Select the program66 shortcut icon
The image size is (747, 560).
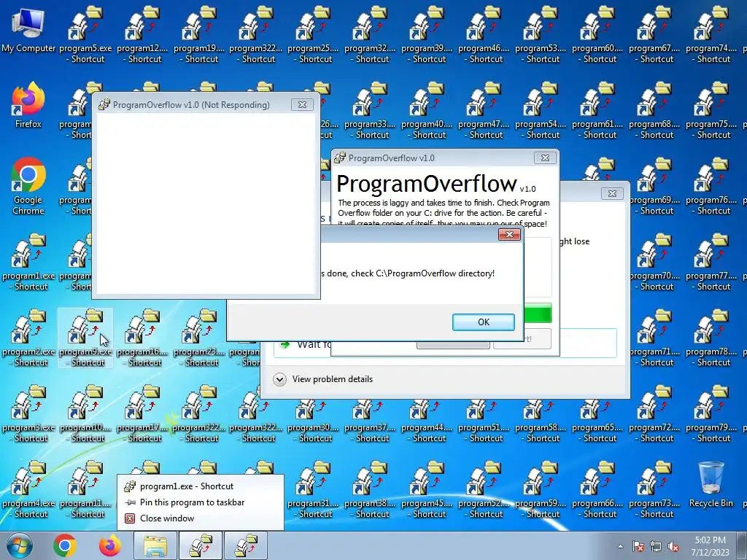point(597,489)
